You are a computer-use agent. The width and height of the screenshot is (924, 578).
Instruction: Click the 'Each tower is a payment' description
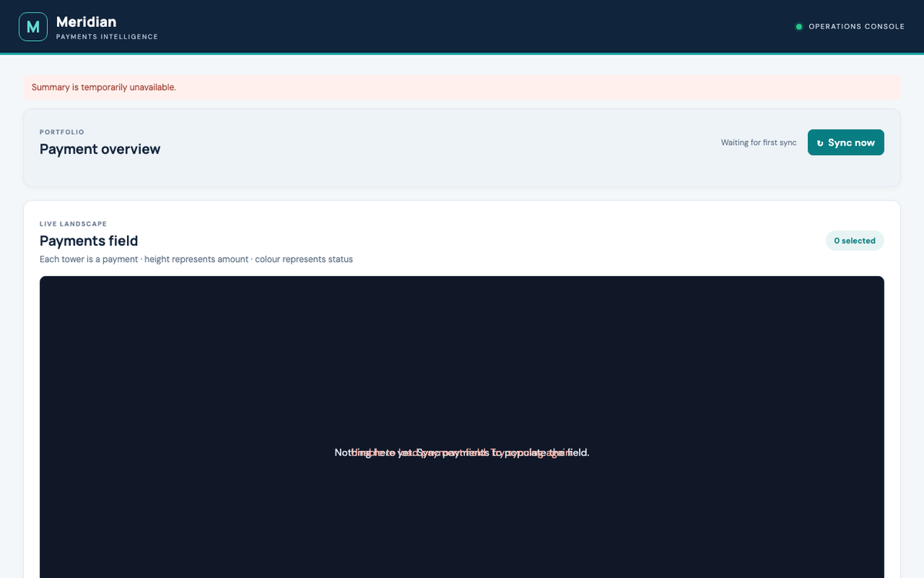click(x=196, y=259)
